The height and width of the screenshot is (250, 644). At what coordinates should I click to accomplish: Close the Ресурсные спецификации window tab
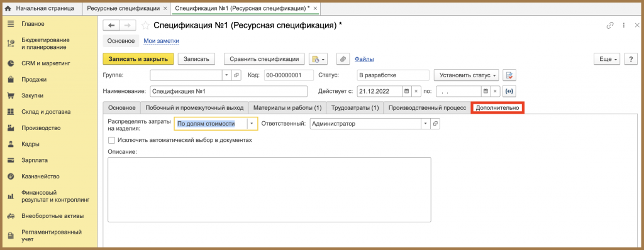tap(165, 8)
